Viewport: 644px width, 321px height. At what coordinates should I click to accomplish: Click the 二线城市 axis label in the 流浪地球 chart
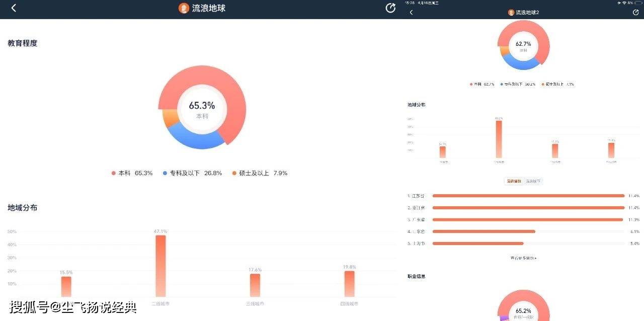(x=160, y=304)
